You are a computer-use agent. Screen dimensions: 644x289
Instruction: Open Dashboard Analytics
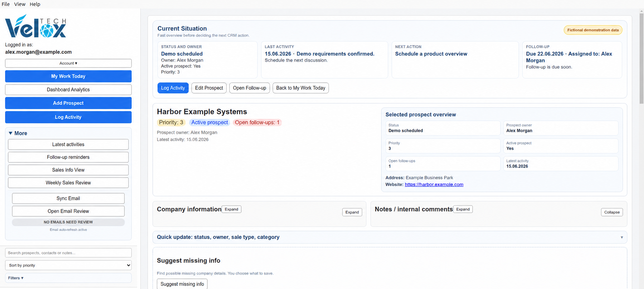point(68,90)
